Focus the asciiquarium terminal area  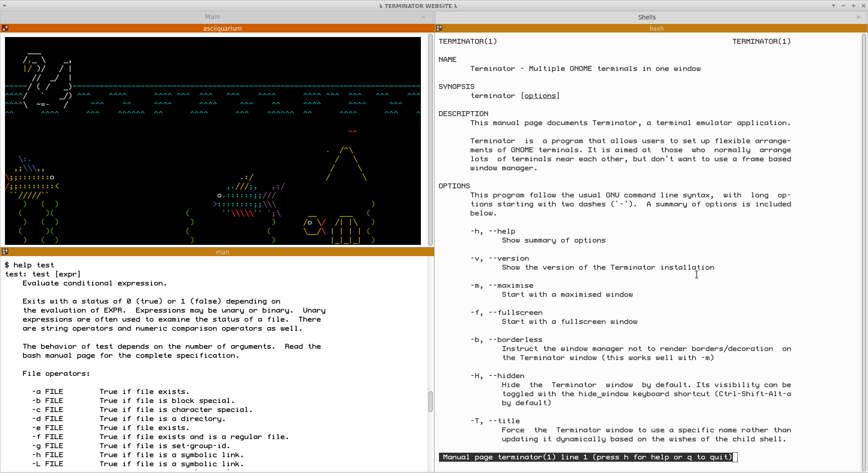pyautogui.click(x=213, y=141)
